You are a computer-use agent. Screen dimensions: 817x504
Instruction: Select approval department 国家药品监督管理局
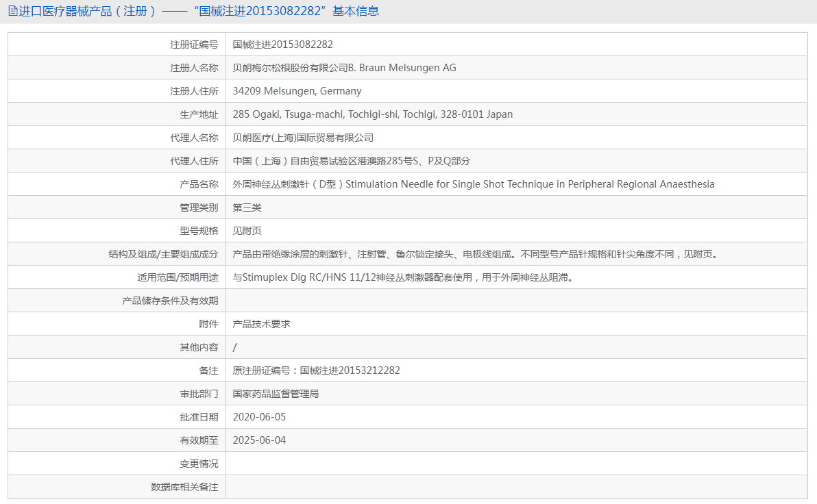click(x=276, y=394)
